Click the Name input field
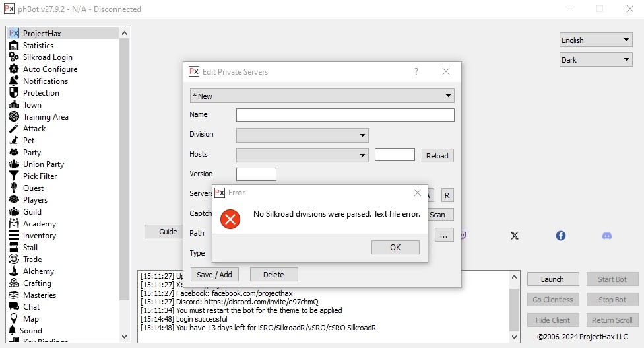644x348 pixels. [x=345, y=115]
